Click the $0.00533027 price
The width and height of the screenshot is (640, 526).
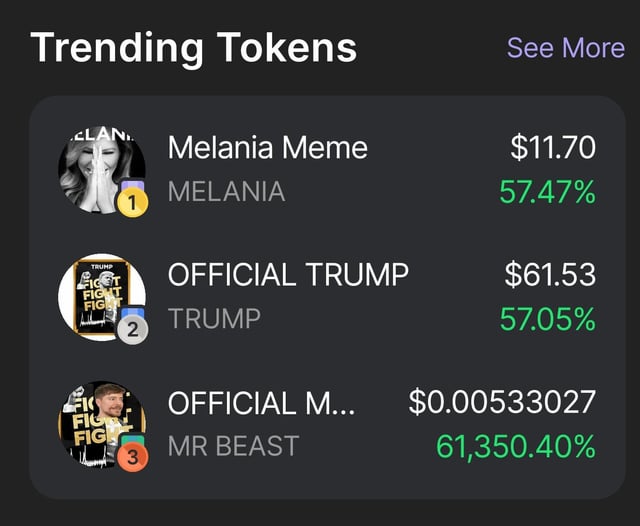pyautogui.click(x=502, y=402)
